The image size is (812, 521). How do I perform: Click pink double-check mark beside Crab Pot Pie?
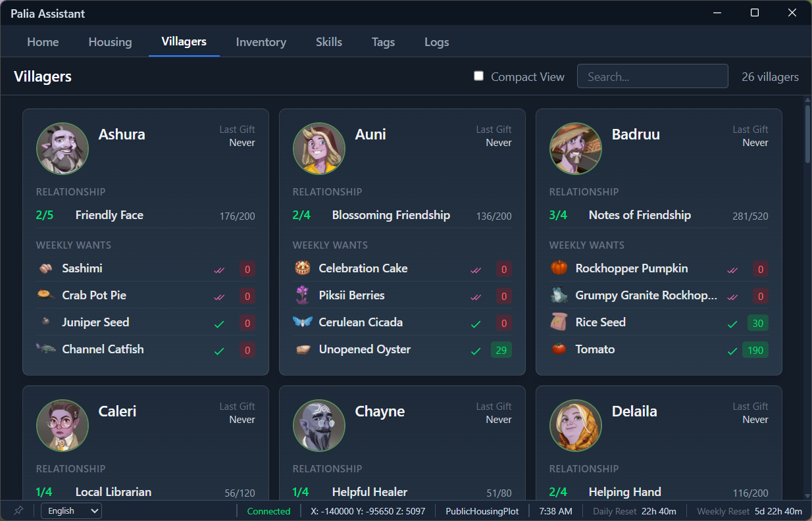click(x=219, y=297)
